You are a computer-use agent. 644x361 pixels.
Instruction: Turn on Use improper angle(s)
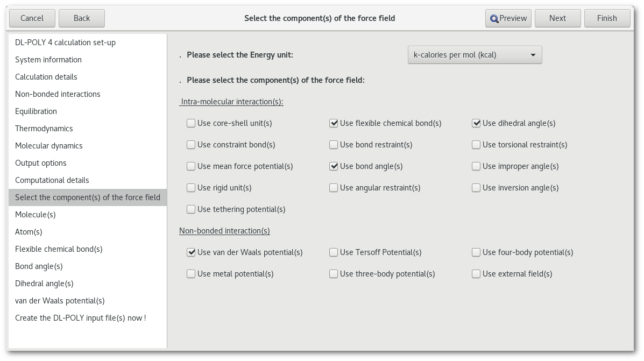coord(476,166)
